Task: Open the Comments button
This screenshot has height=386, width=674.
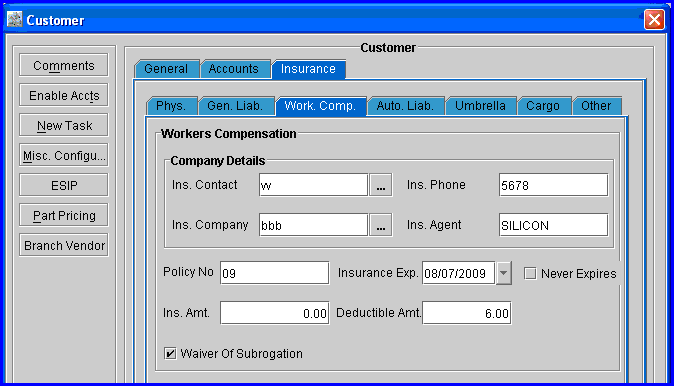Action: point(64,65)
